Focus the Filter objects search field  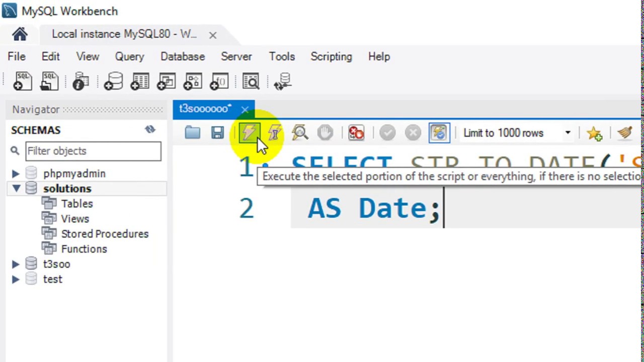tap(94, 151)
